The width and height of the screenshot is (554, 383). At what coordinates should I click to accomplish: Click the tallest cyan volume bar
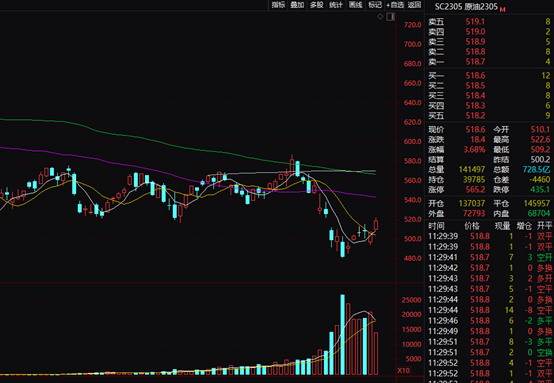(x=342, y=334)
